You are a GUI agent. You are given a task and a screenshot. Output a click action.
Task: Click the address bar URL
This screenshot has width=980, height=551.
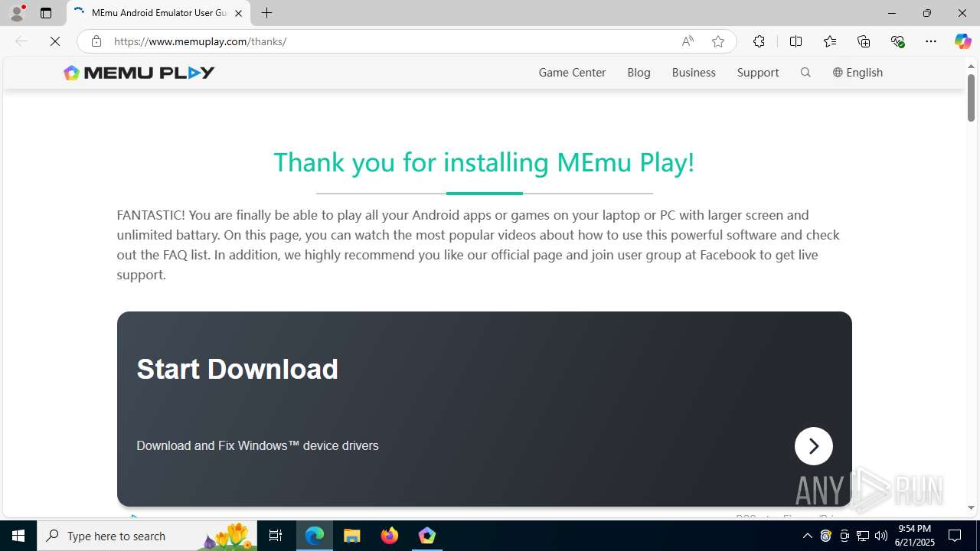coord(200,41)
